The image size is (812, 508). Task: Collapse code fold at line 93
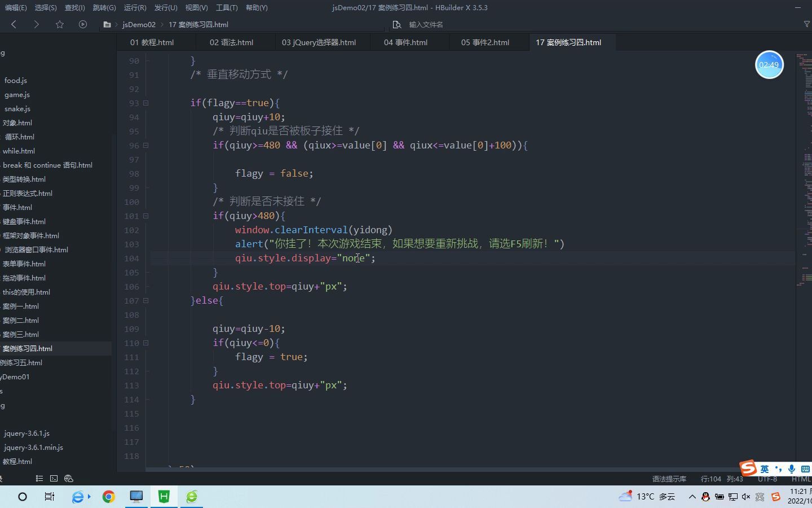(145, 103)
